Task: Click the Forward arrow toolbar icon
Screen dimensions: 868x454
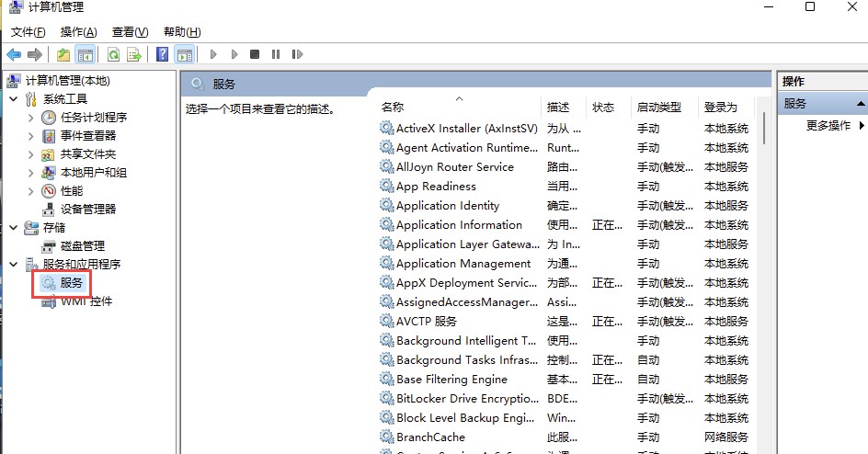Action: point(35,54)
